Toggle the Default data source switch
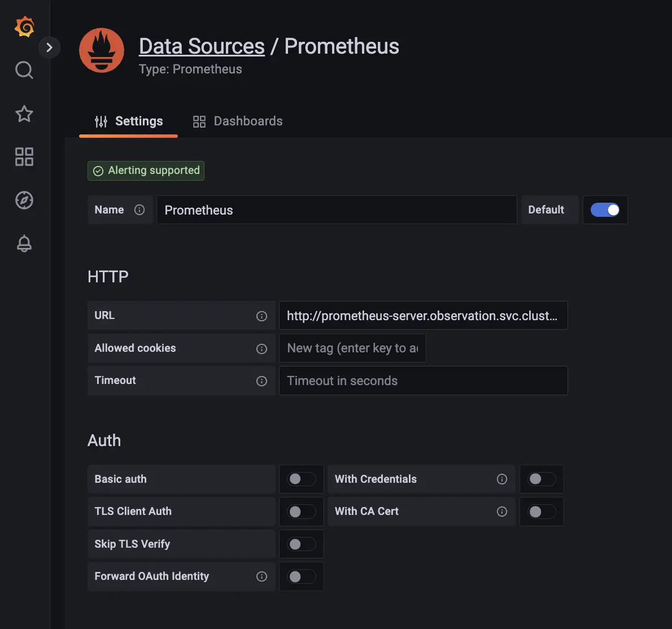The image size is (672, 629). coord(605,210)
